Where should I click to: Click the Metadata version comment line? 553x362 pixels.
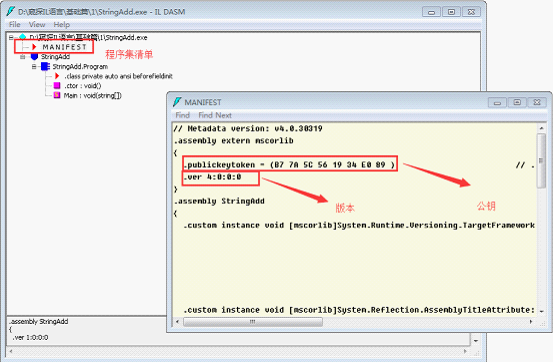248,128
